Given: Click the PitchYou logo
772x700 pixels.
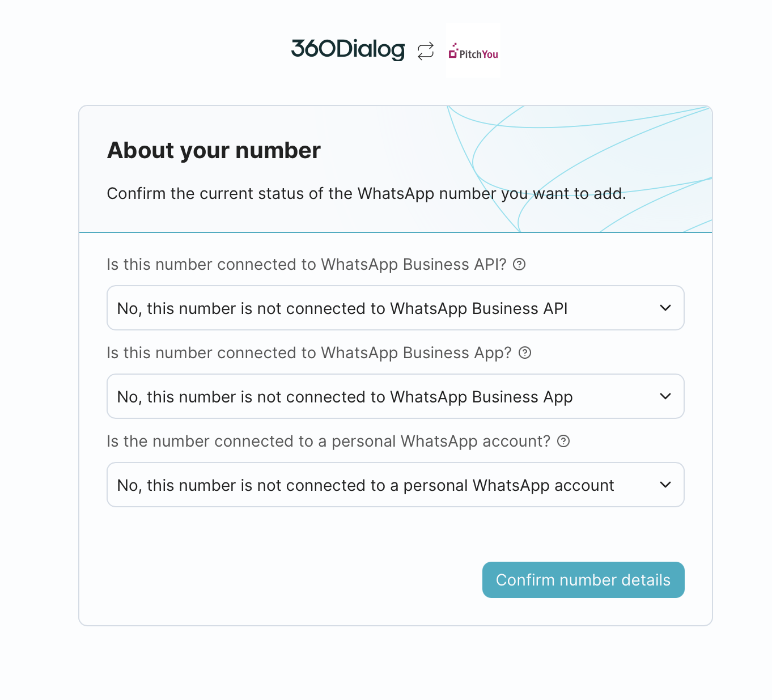Looking at the screenshot, I should pos(473,50).
